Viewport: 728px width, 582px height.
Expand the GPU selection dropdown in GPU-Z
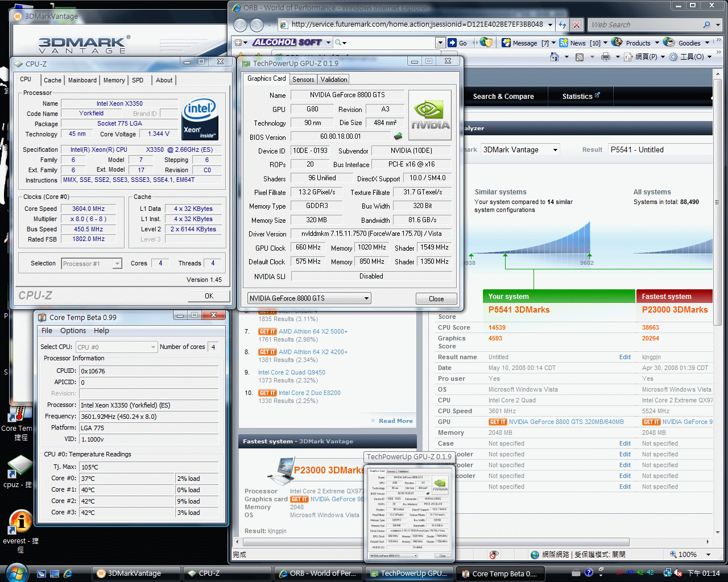point(366,298)
